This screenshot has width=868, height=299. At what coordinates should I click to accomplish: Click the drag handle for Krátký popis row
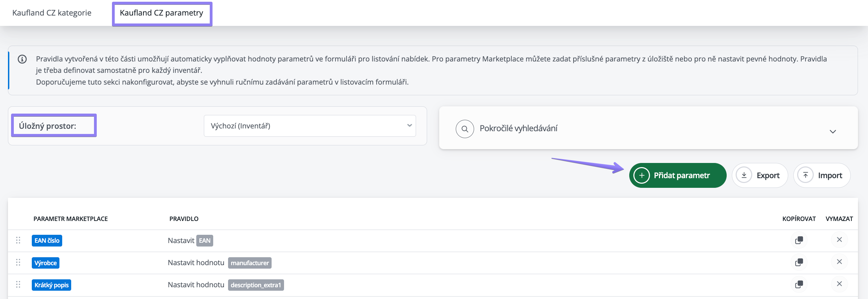tap(18, 284)
